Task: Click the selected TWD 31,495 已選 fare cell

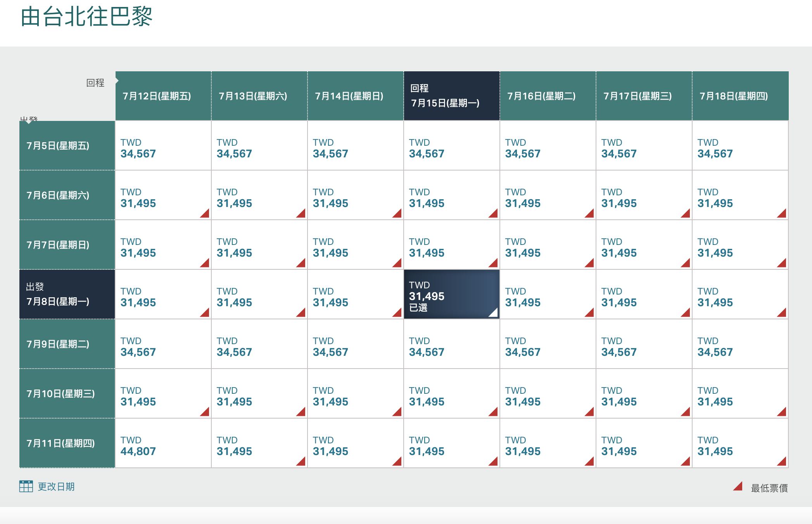Action: 451,295
